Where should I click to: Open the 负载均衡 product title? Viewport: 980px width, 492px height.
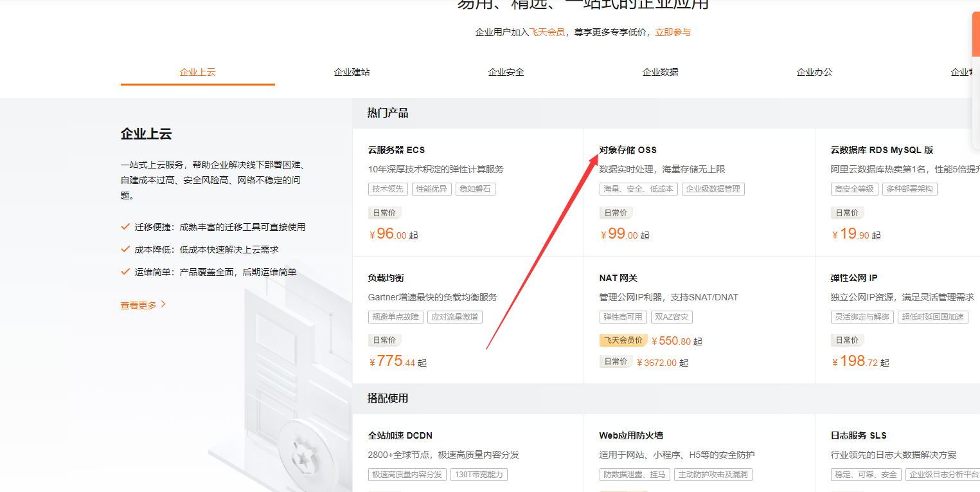(x=386, y=278)
